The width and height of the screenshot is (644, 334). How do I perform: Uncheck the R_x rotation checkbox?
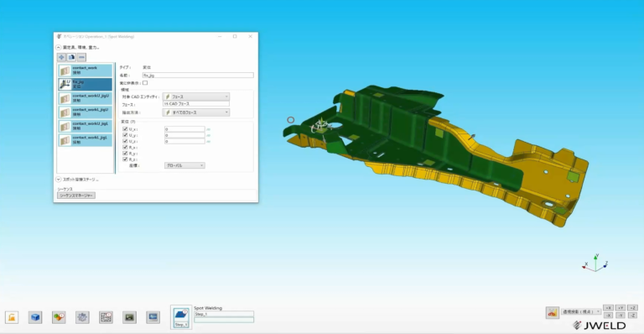pyautogui.click(x=125, y=147)
